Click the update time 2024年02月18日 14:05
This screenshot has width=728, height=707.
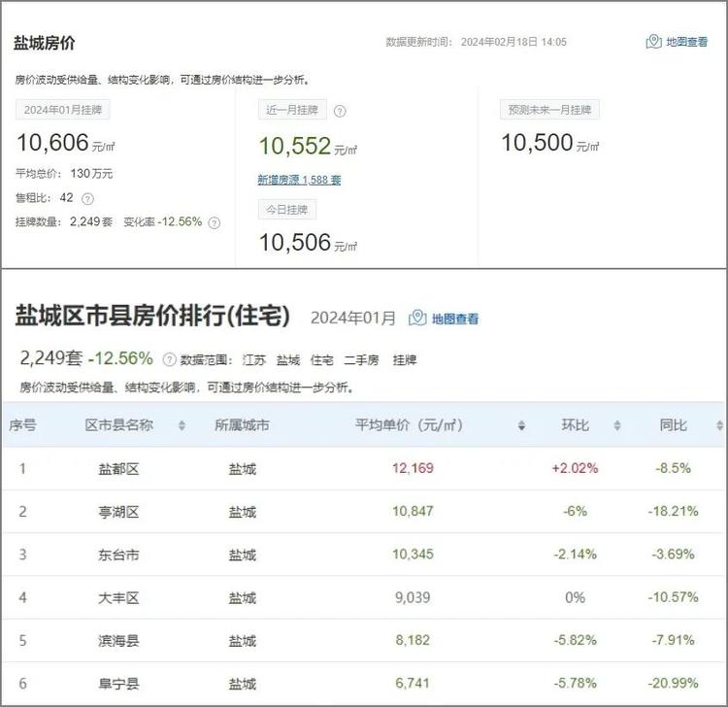(513, 42)
